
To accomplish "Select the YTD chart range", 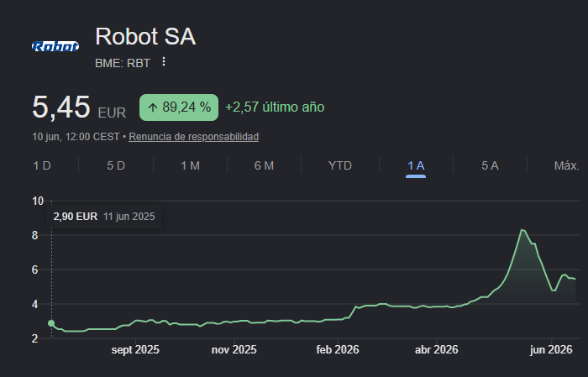I will 339,165.
